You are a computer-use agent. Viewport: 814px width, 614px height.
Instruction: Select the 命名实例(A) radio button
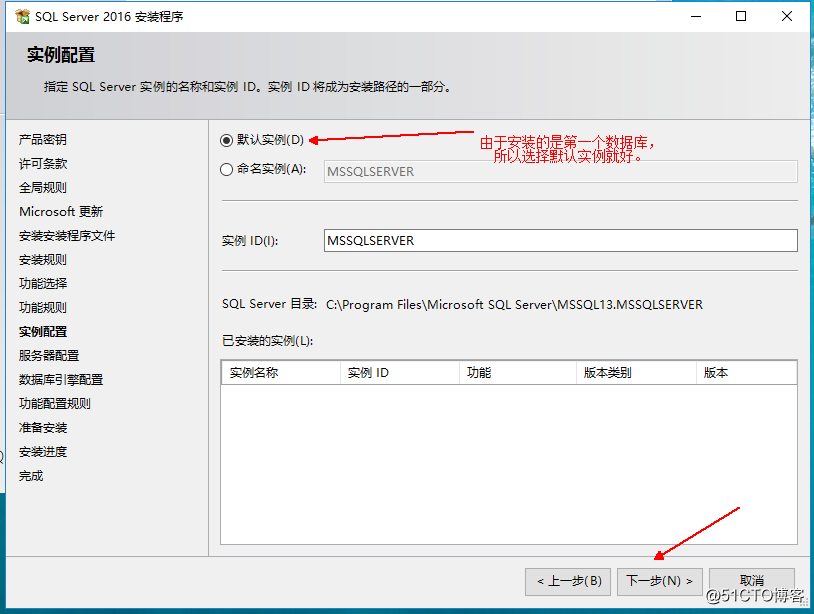226,169
